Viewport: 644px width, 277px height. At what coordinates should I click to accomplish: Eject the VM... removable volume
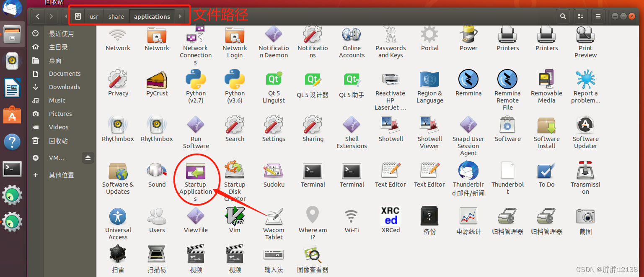point(88,158)
